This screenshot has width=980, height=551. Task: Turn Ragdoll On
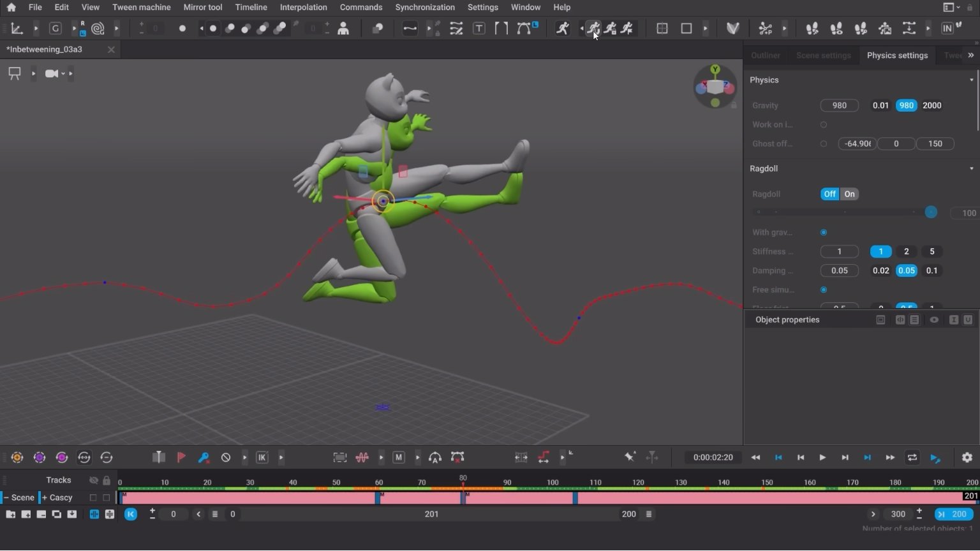click(849, 195)
